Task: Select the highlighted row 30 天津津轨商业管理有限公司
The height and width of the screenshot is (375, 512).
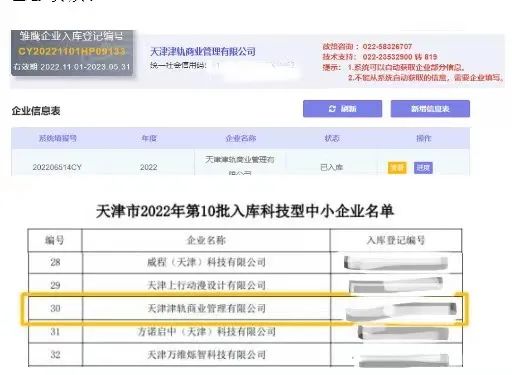Action: 245,308
